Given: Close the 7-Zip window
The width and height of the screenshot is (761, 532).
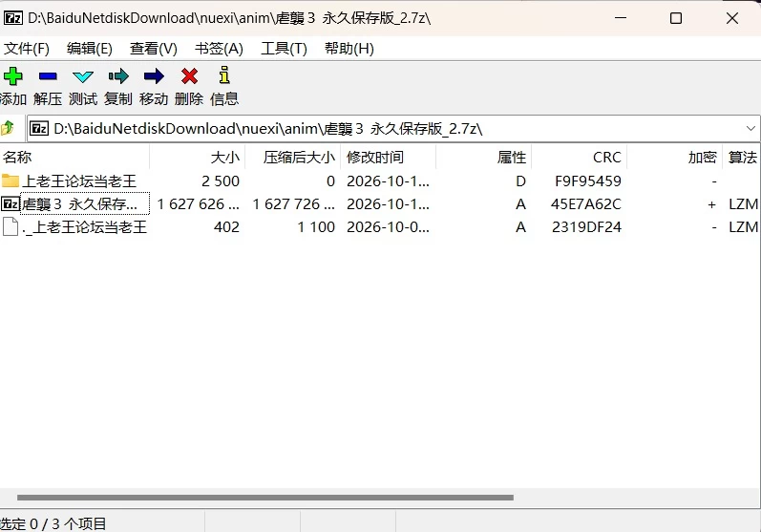Looking at the screenshot, I should tap(732, 18).
